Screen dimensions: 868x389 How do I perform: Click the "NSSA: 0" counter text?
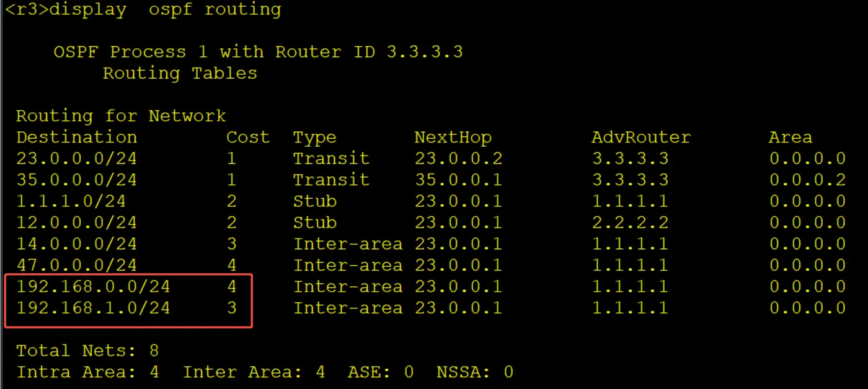tap(475, 372)
